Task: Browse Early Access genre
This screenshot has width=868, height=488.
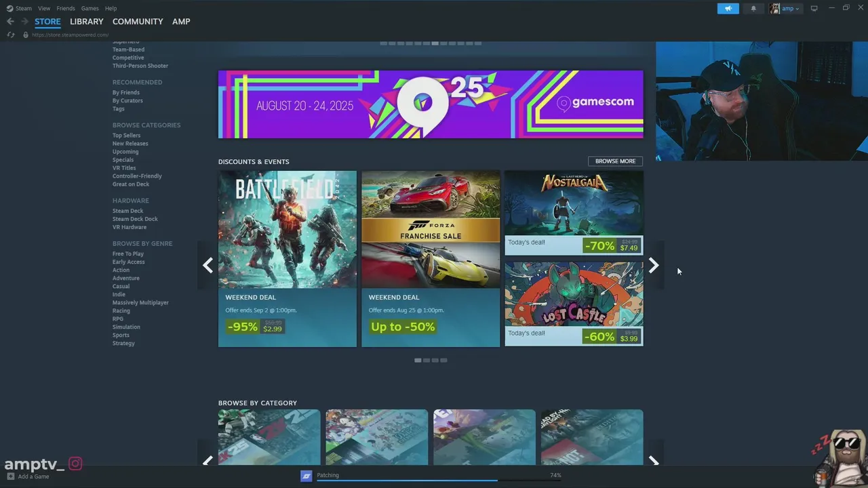Action: coord(129,262)
